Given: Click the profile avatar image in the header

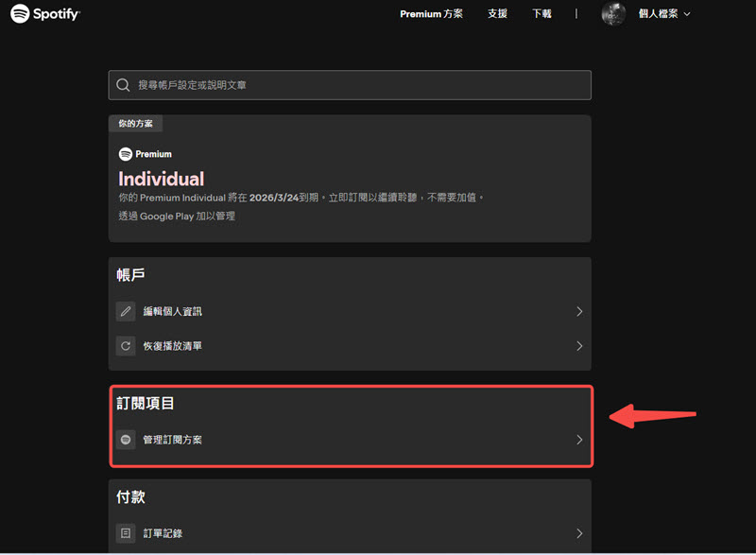Looking at the screenshot, I should click(613, 14).
